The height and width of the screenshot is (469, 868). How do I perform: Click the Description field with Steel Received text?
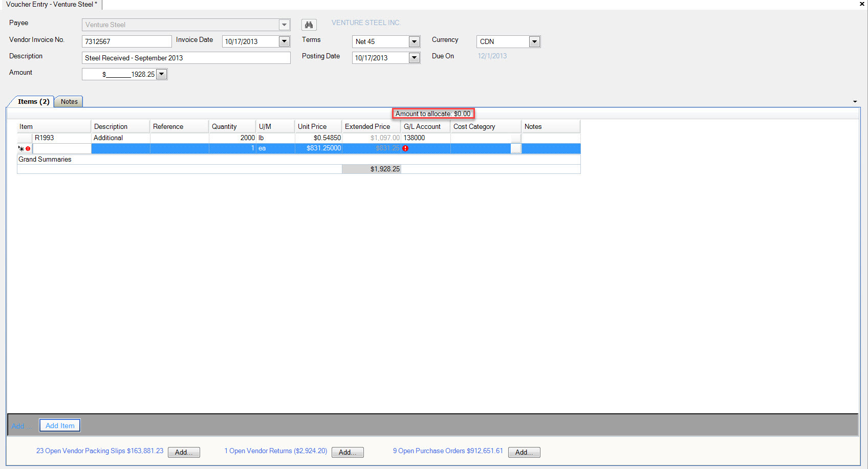pos(186,58)
